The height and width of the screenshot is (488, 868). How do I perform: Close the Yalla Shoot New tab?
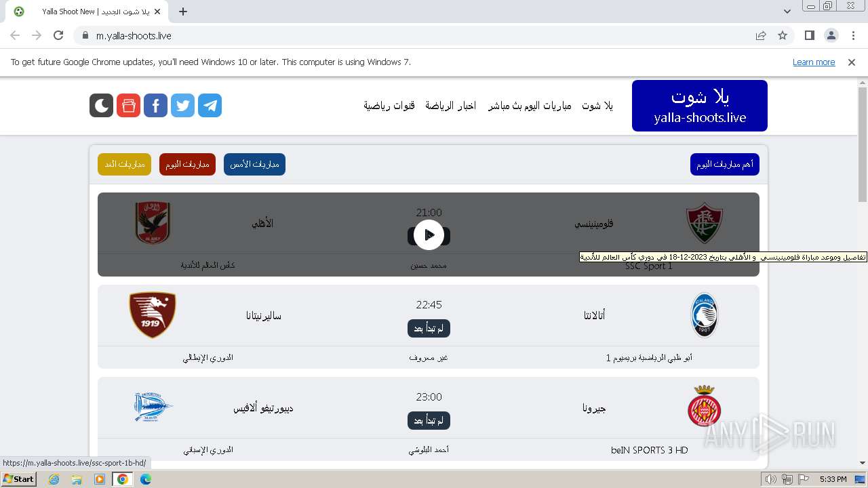pos(158,12)
